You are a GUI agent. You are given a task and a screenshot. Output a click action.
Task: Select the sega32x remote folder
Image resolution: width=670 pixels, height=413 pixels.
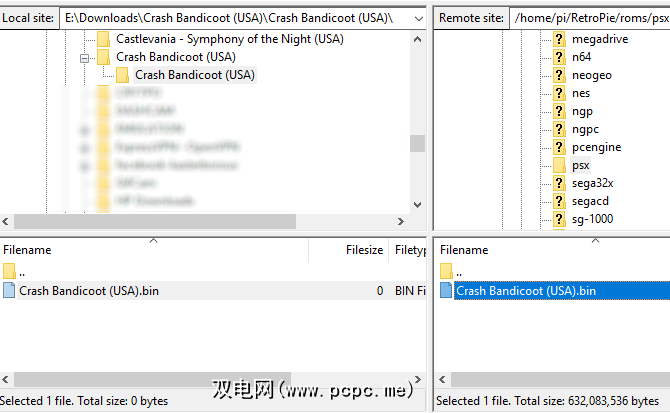[592, 183]
